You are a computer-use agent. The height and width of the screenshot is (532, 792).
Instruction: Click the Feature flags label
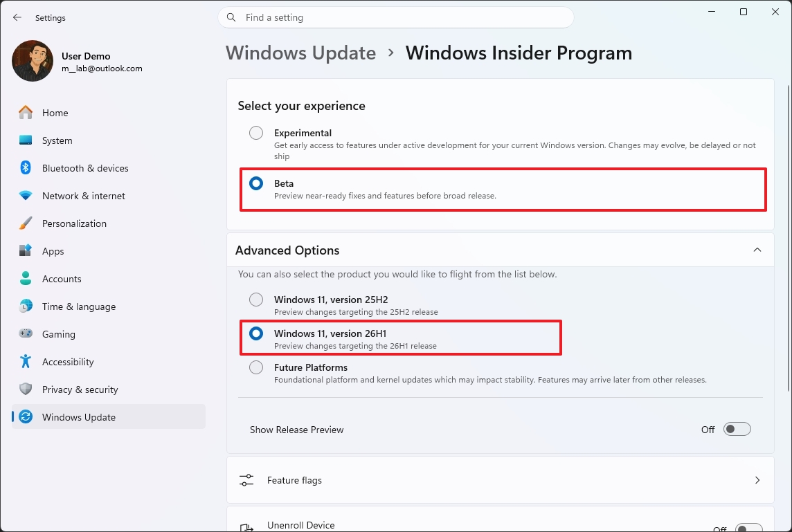coord(294,480)
